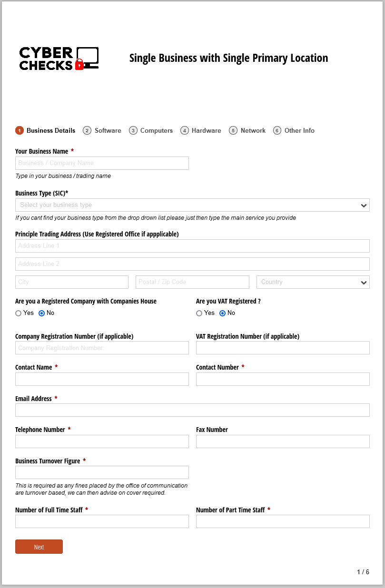
Task: Click into Address Line 2 field
Action: tap(192, 264)
